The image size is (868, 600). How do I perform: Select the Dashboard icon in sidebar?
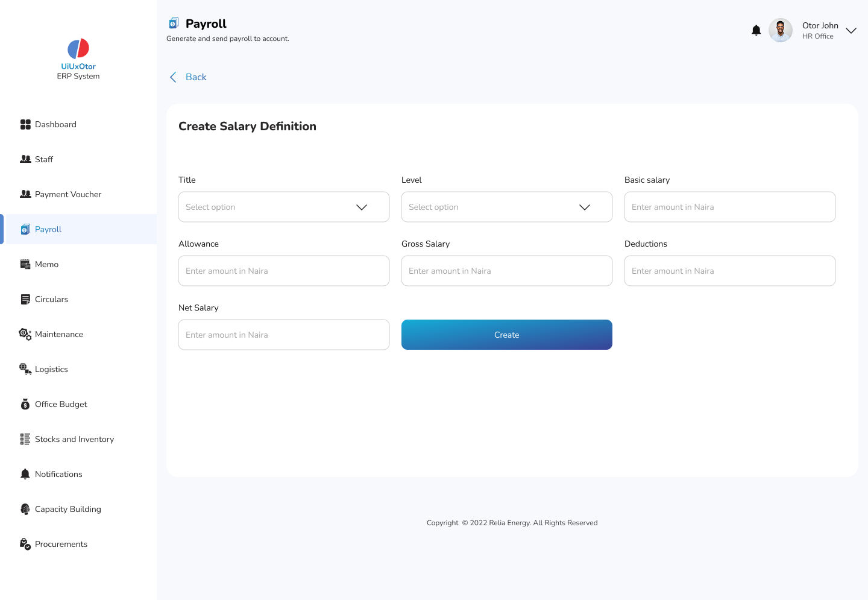tap(25, 124)
